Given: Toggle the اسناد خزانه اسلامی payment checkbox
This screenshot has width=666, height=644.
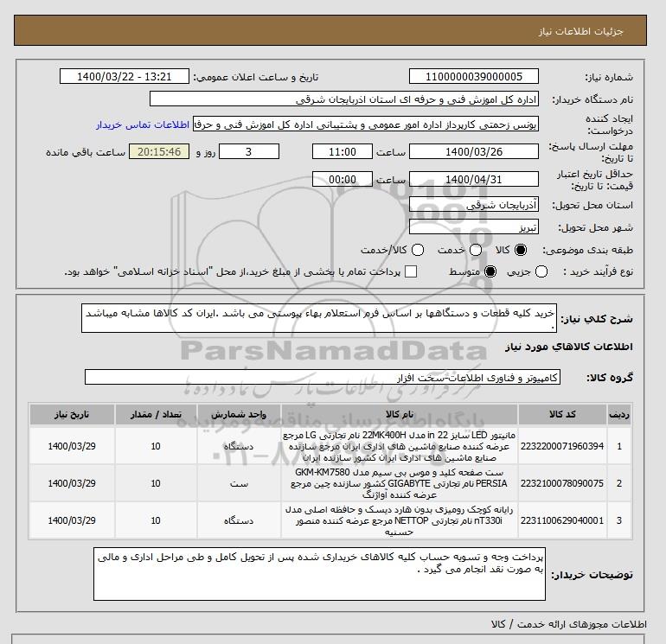Looking at the screenshot, I should [x=411, y=271].
